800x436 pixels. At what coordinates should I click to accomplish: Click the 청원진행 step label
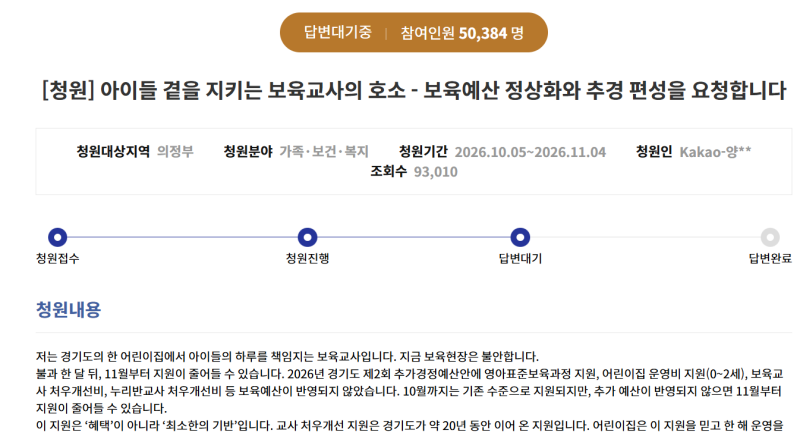307,259
